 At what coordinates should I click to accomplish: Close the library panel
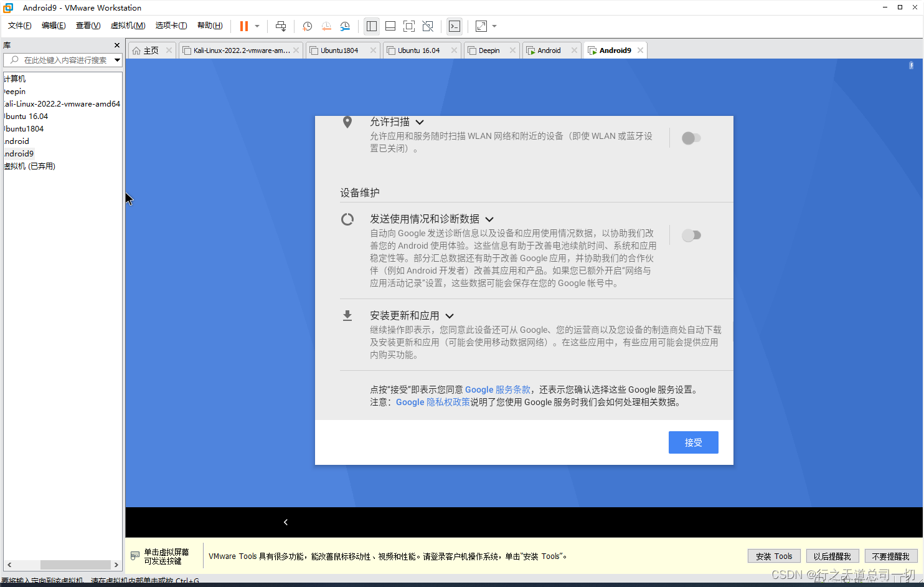pos(116,45)
